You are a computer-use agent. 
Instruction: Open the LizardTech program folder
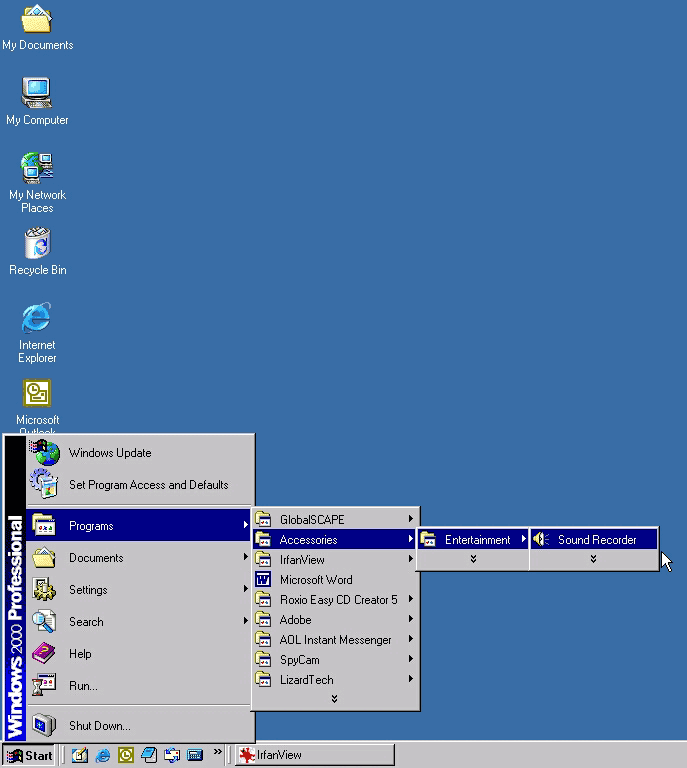pos(335,680)
